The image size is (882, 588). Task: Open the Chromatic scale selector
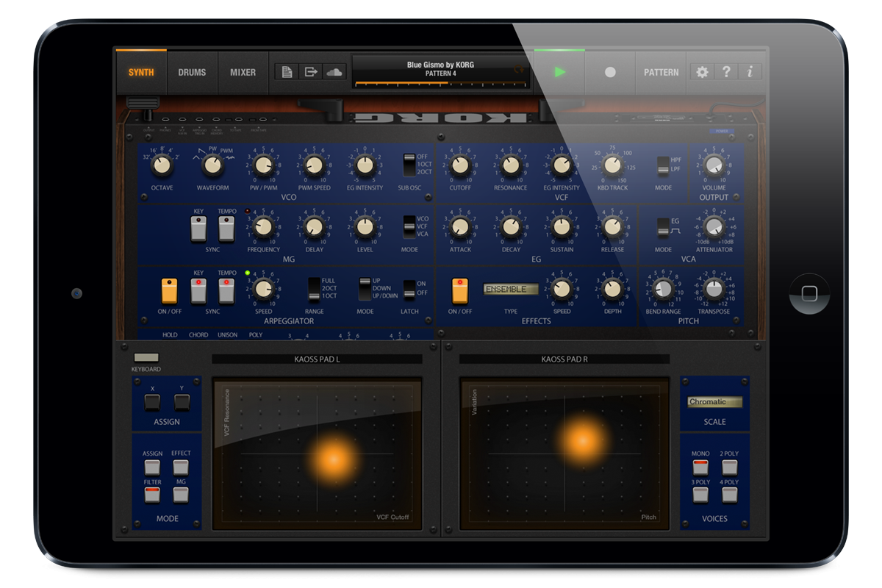pos(714,402)
